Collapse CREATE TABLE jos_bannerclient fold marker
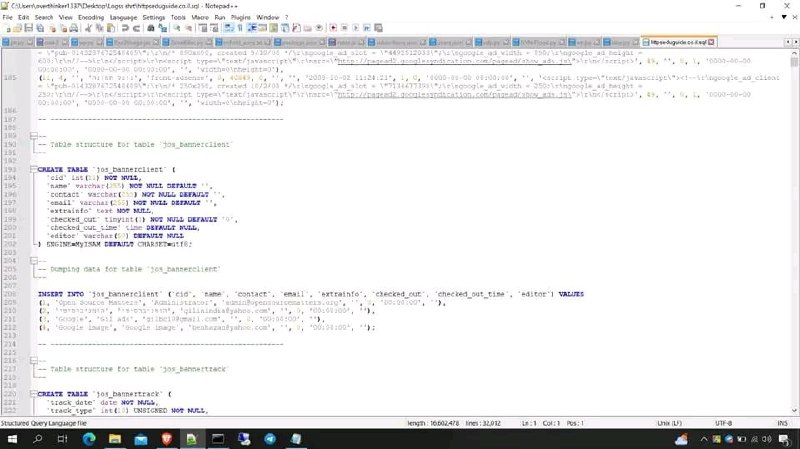The height and width of the screenshot is (449, 800). [x=34, y=169]
